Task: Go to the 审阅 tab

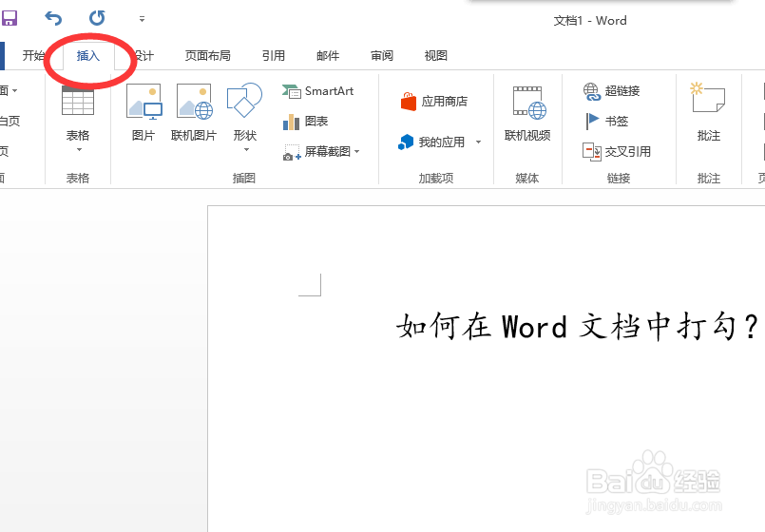Action: coord(382,56)
